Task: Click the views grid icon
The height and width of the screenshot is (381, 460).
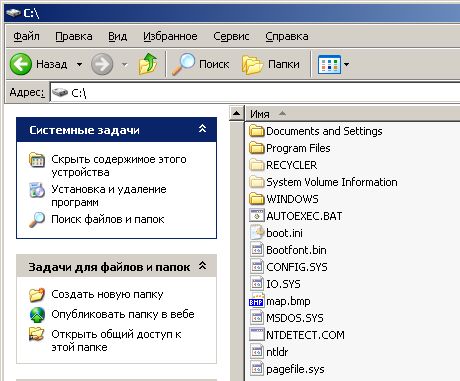Action: (x=329, y=64)
